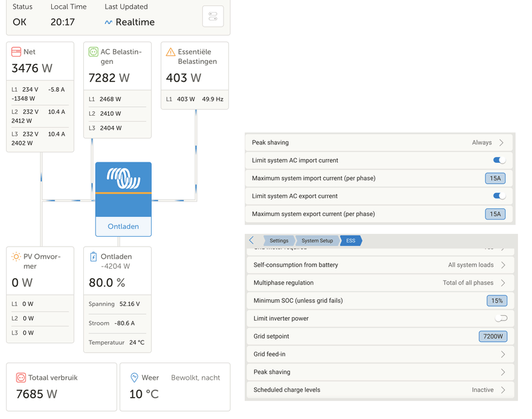Viewport: 532px width, 419px height.
Task: Click the Essentiële Belastingen warning icon
Action: [x=171, y=52]
